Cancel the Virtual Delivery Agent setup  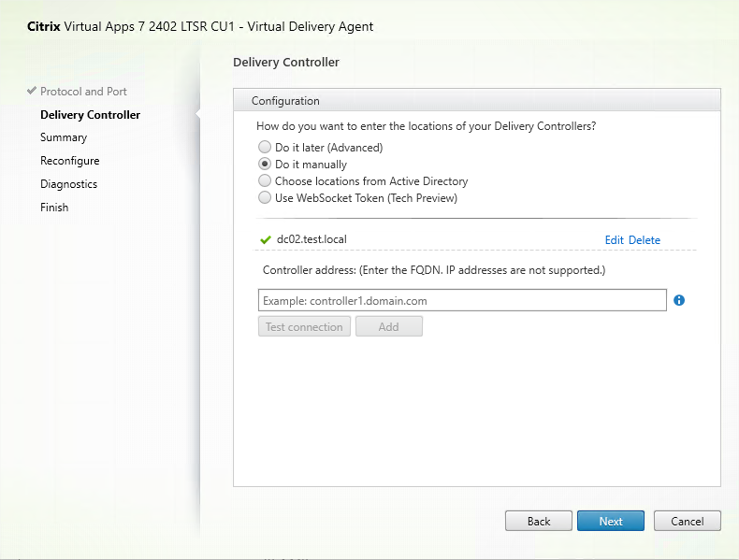pos(688,521)
